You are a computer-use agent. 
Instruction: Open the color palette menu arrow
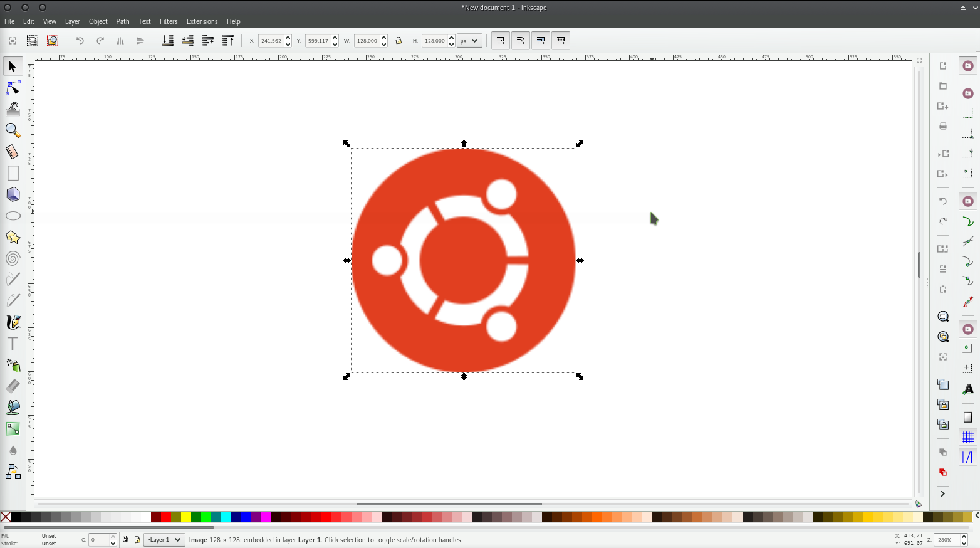coord(976,516)
